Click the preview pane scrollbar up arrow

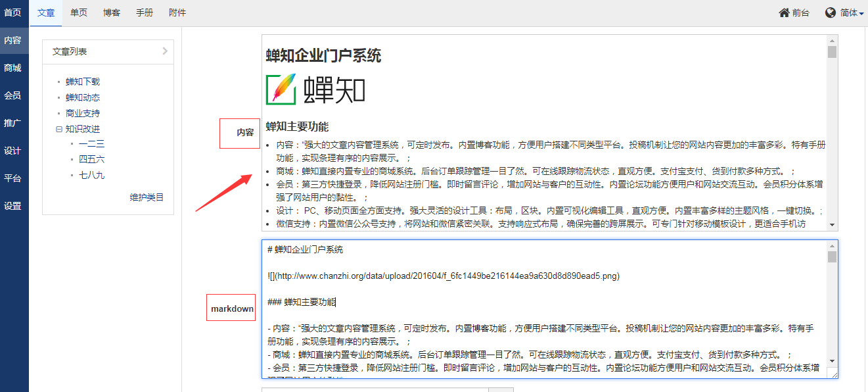coord(832,40)
